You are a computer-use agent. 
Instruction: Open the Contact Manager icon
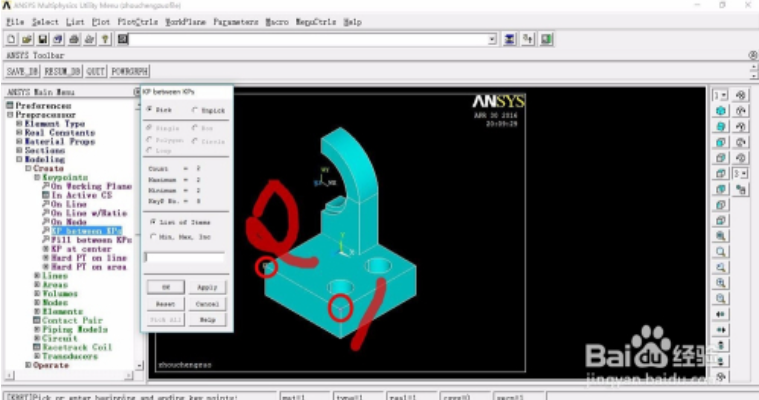[546, 39]
